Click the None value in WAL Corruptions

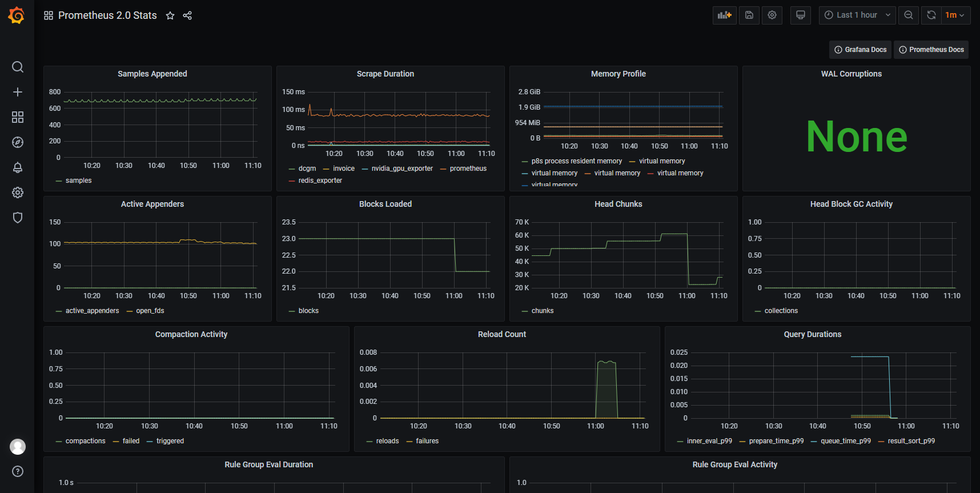(x=857, y=137)
